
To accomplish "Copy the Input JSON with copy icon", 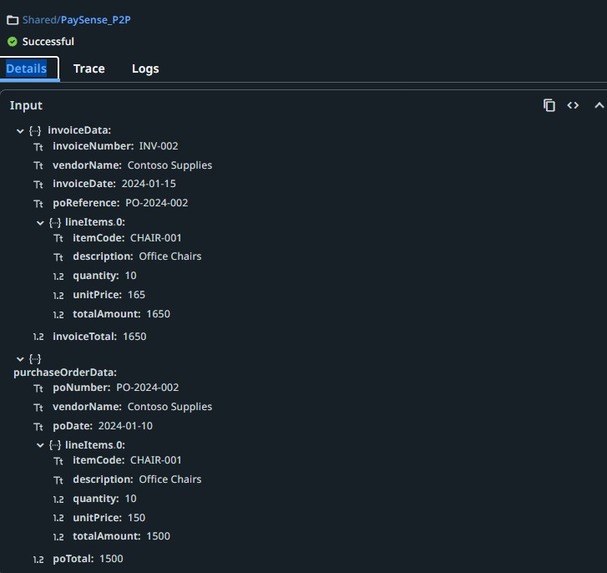I will tap(549, 105).
